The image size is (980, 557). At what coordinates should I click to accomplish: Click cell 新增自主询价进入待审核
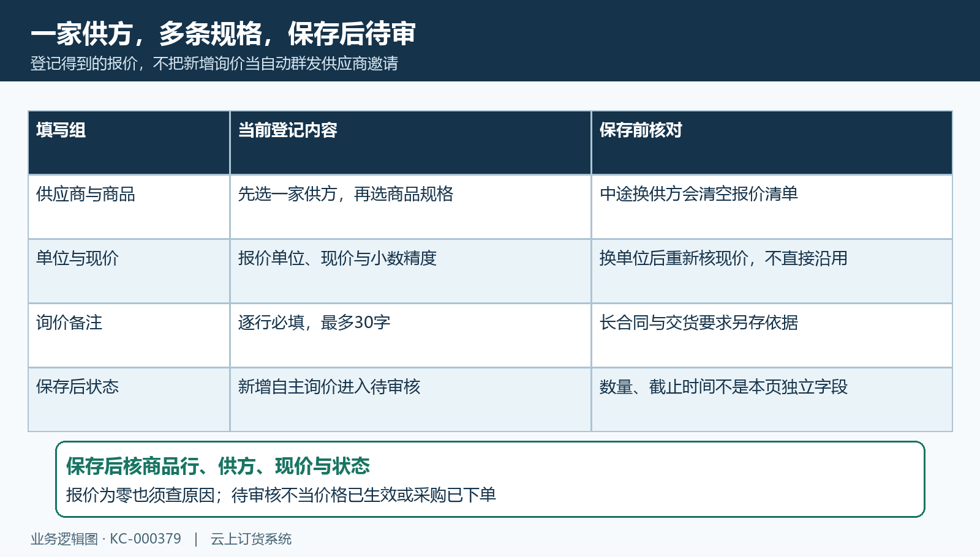pyautogui.click(x=410, y=400)
